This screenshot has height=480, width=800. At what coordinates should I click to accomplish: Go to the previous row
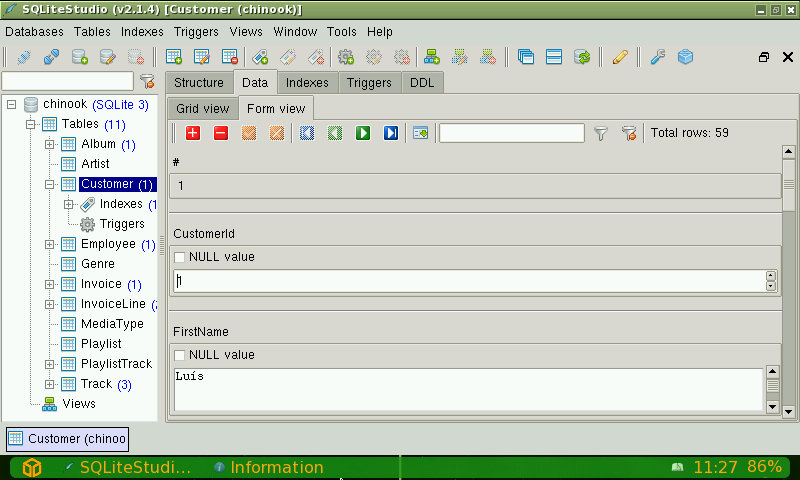tap(335, 133)
